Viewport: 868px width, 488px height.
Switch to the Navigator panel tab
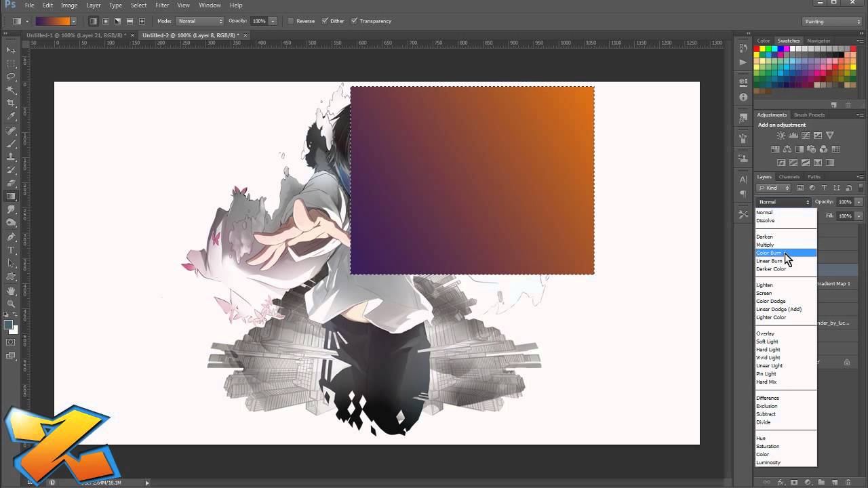[818, 41]
